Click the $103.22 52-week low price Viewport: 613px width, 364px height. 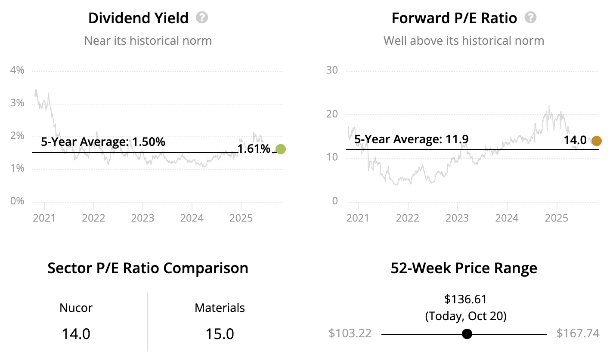[350, 333]
